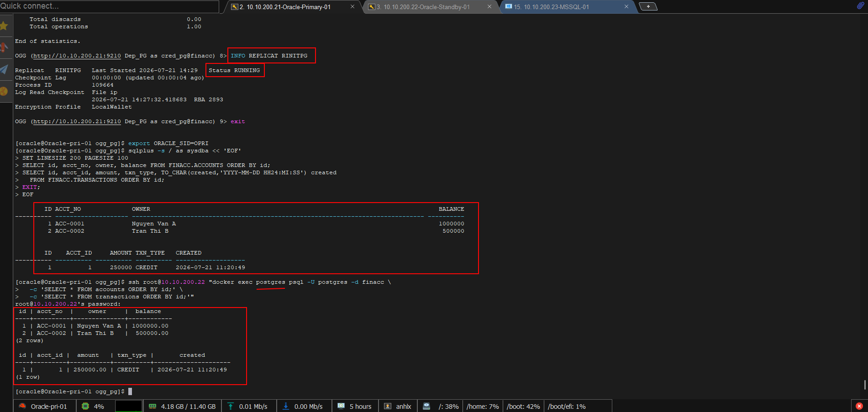The height and width of the screenshot is (412, 868).
Task: Click 'Nguyen Van A' in Oracle query output
Action: pyautogui.click(x=154, y=224)
